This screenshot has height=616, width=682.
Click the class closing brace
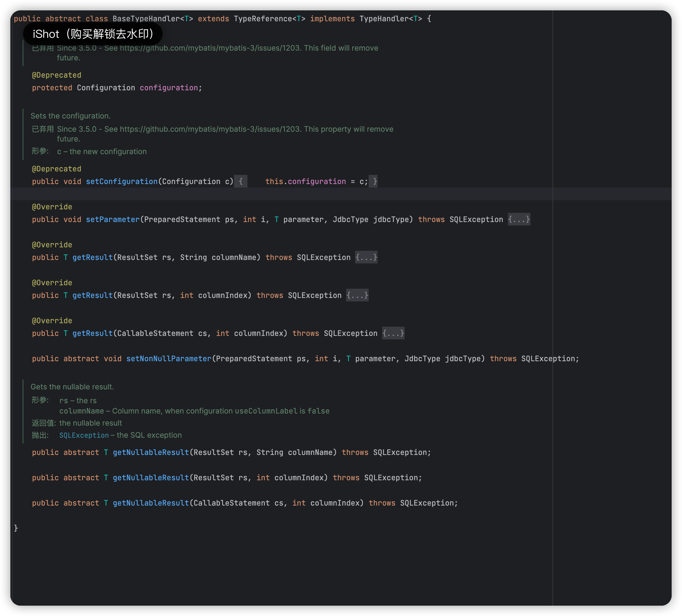click(x=16, y=528)
